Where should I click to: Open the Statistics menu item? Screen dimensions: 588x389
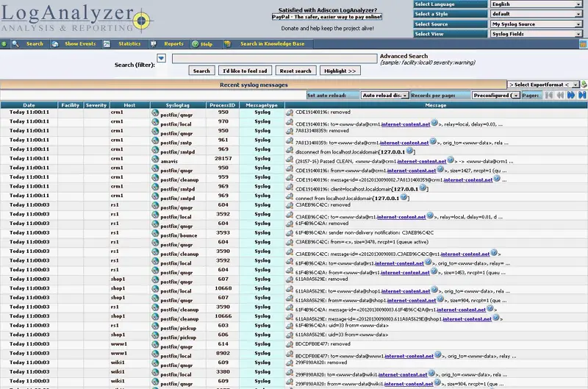point(129,44)
